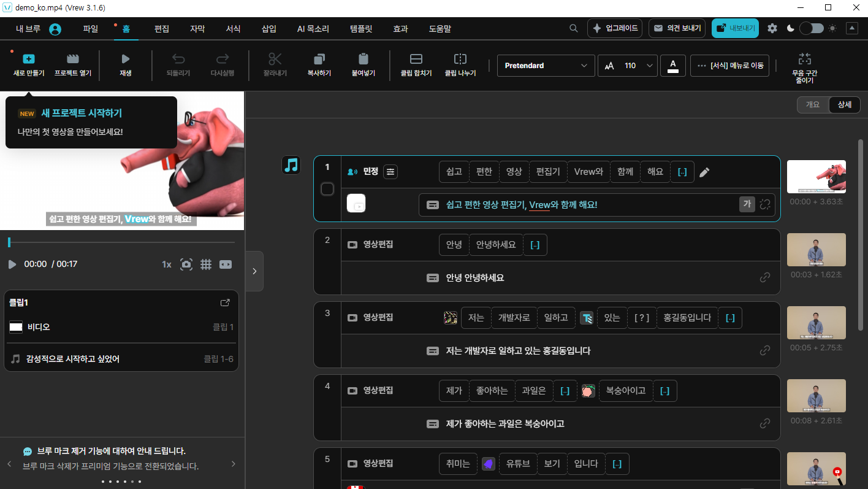Open settings gear icon
868x489 pixels.
point(772,28)
